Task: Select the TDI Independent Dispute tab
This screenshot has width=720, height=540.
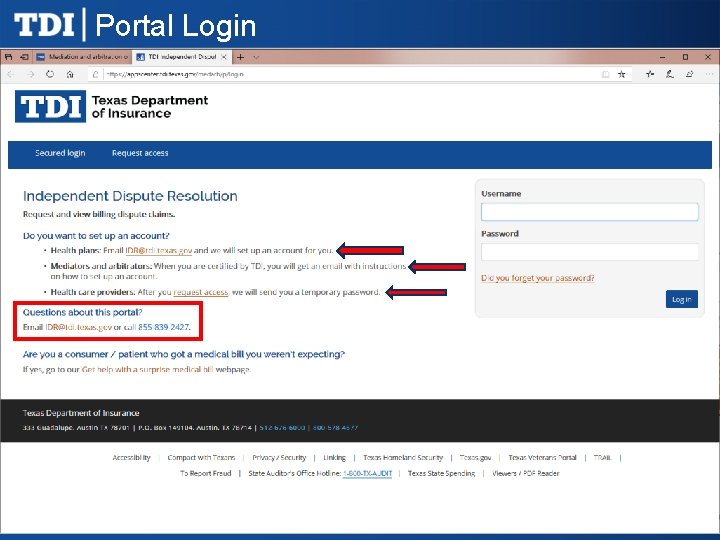Action: click(x=182, y=57)
